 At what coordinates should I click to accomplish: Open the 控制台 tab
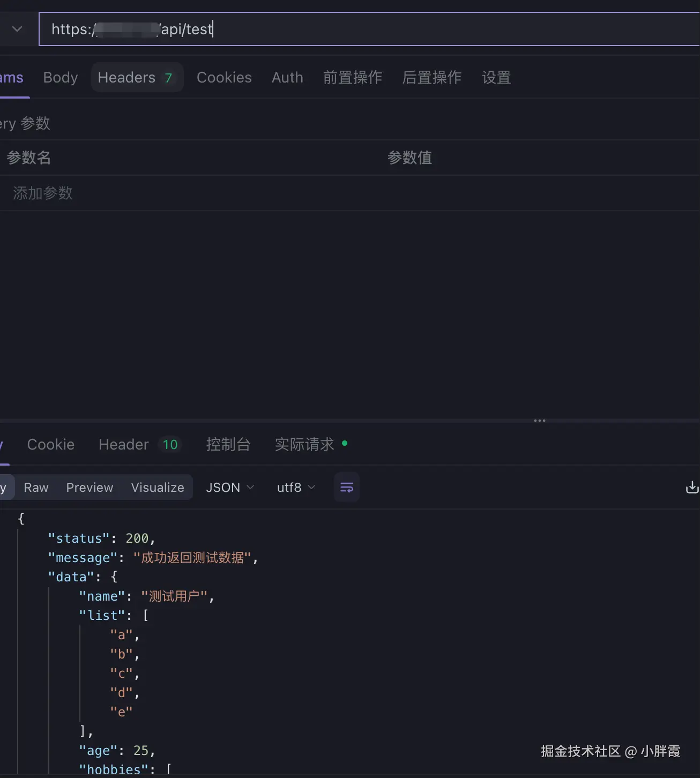[x=228, y=445]
